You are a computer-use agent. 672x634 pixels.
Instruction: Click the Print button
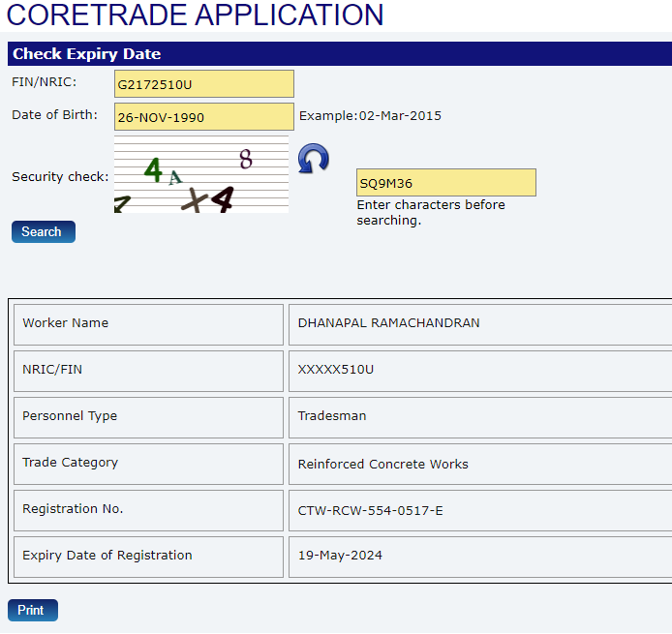[33, 610]
